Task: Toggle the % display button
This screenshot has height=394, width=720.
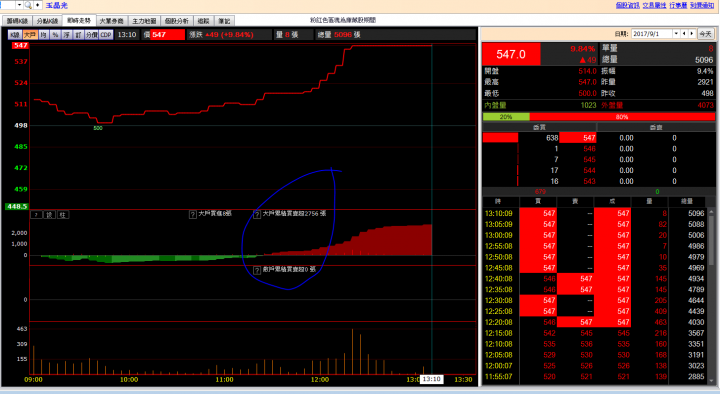Action: click(x=55, y=35)
